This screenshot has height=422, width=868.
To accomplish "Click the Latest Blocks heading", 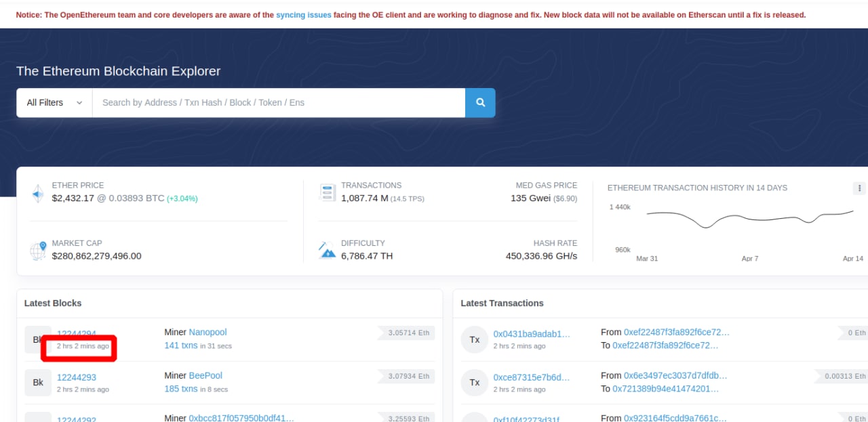I will tap(53, 303).
